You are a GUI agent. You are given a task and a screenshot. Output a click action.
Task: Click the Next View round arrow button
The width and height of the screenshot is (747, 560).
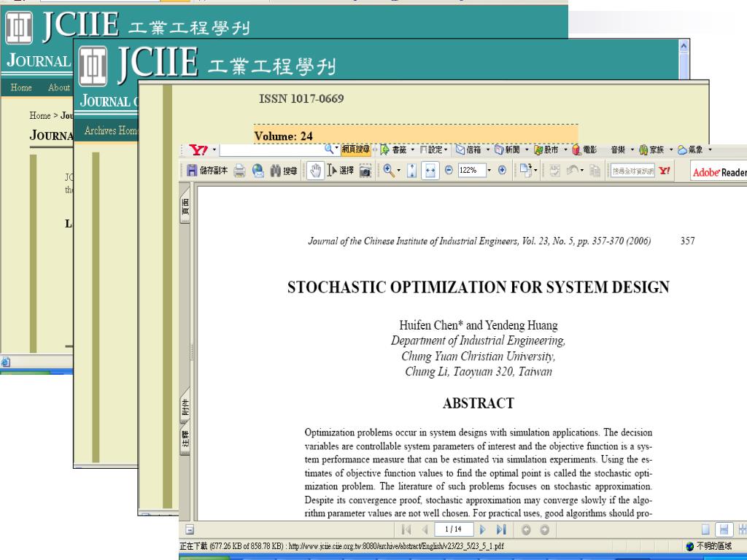point(544,529)
